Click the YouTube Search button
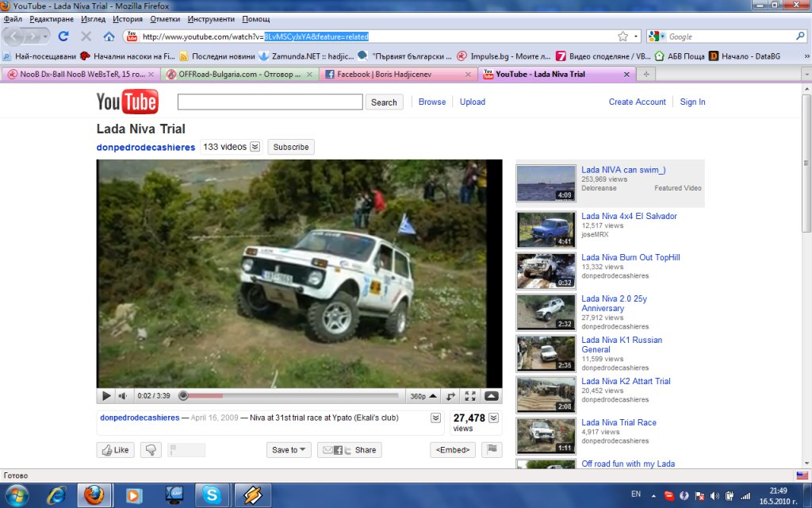Screen dimensions: 812x508 pyautogui.click(x=384, y=102)
